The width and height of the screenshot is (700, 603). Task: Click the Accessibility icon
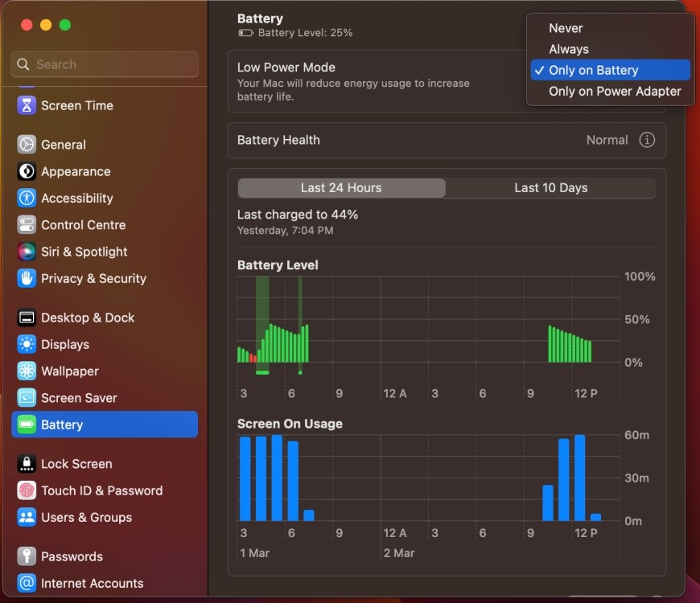[x=27, y=198]
